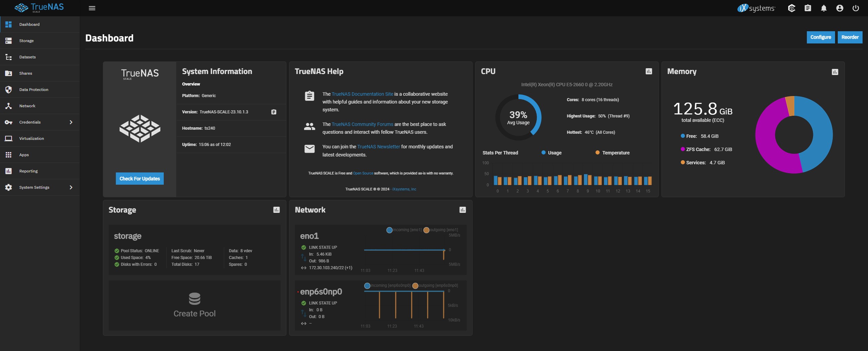
Task: Toggle the Temperature legend in CPU stats
Action: click(613, 153)
